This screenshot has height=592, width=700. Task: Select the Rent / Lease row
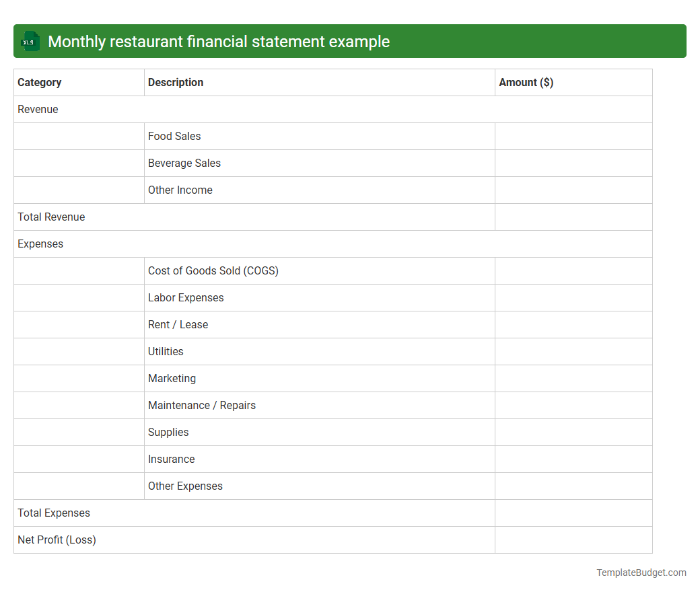tap(178, 324)
